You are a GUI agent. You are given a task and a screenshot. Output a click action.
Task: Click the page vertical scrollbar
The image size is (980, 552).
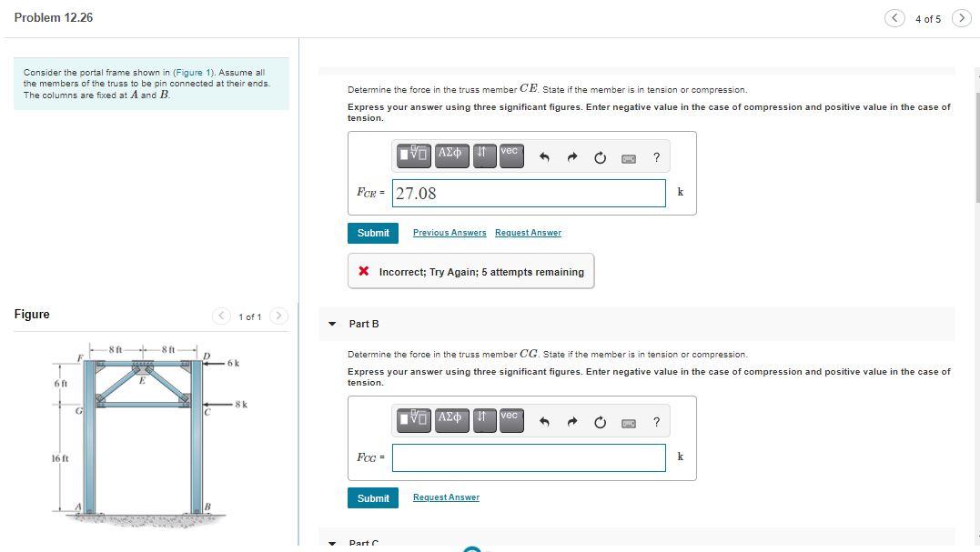976,148
